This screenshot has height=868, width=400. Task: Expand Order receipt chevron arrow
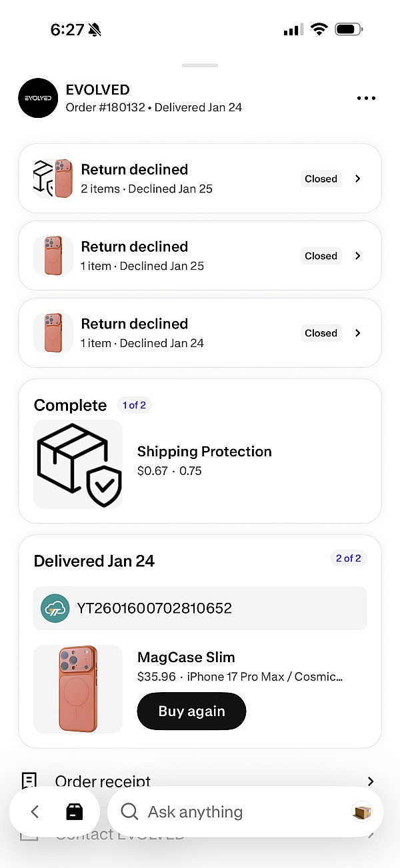click(371, 781)
